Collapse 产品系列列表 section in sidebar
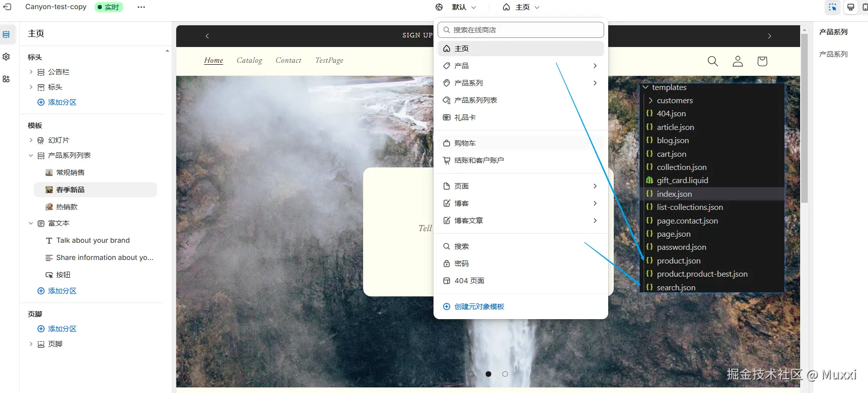This screenshot has width=868, height=393. point(31,155)
